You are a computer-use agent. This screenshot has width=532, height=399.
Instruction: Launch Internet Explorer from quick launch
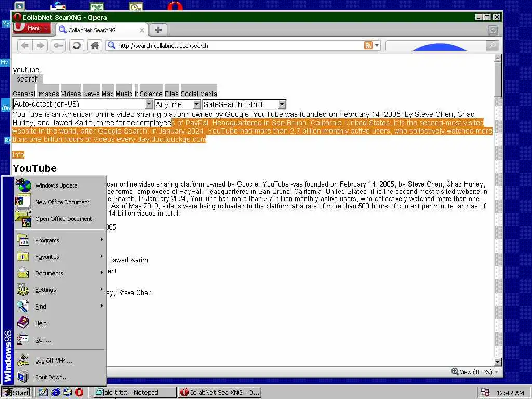(55, 393)
